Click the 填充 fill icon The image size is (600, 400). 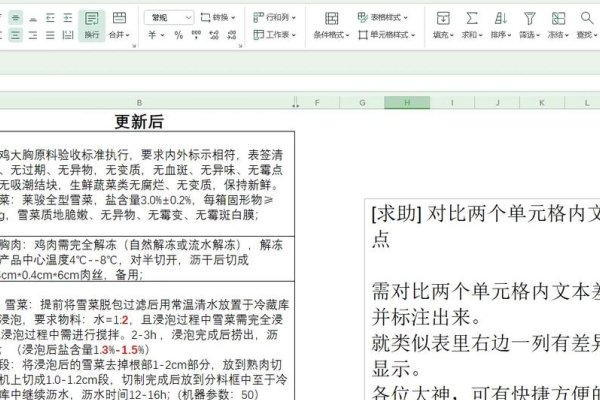tap(443, 18)
